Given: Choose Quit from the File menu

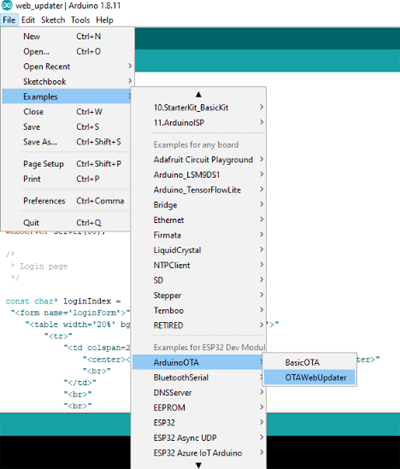Looking at the screenshot, I should (x=66, y=222).
